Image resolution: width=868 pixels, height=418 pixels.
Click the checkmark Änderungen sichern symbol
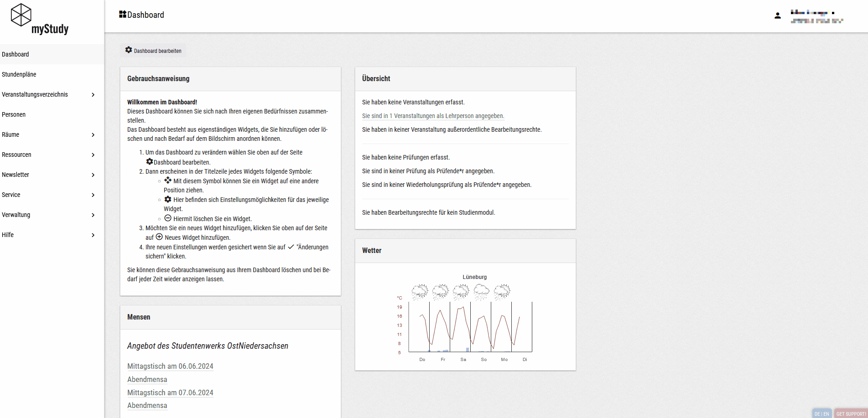pos(291,247)
